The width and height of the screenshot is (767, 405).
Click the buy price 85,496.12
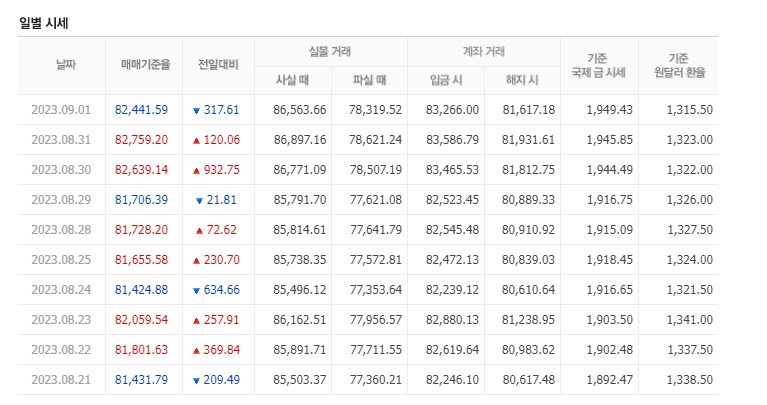click(x=300, y=290)
